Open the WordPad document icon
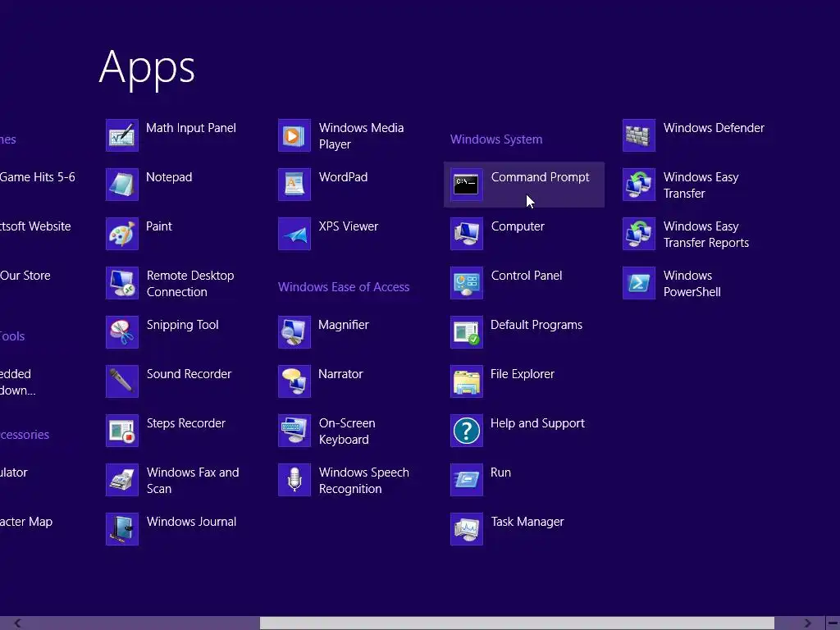This screenshot has width=840, height=630. click(294, 185)
